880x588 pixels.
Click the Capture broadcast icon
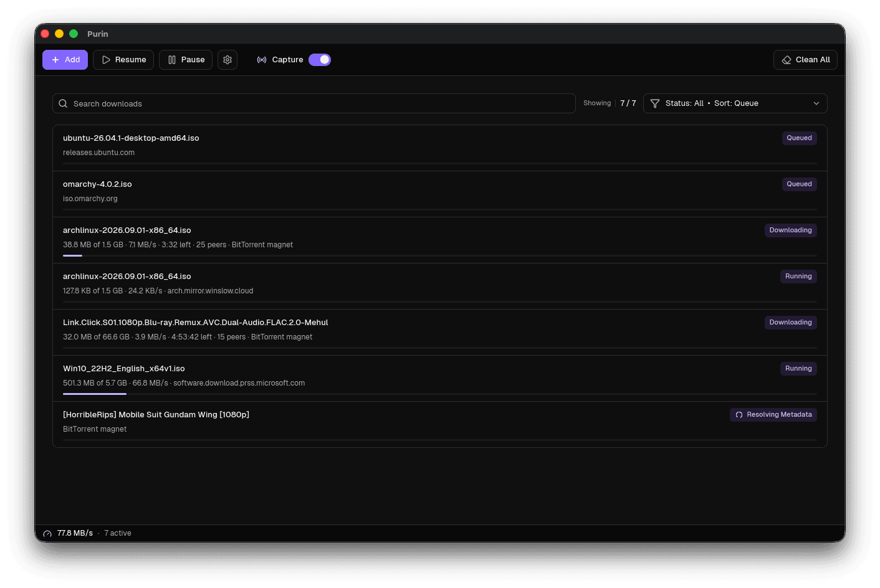pos(262,60)
